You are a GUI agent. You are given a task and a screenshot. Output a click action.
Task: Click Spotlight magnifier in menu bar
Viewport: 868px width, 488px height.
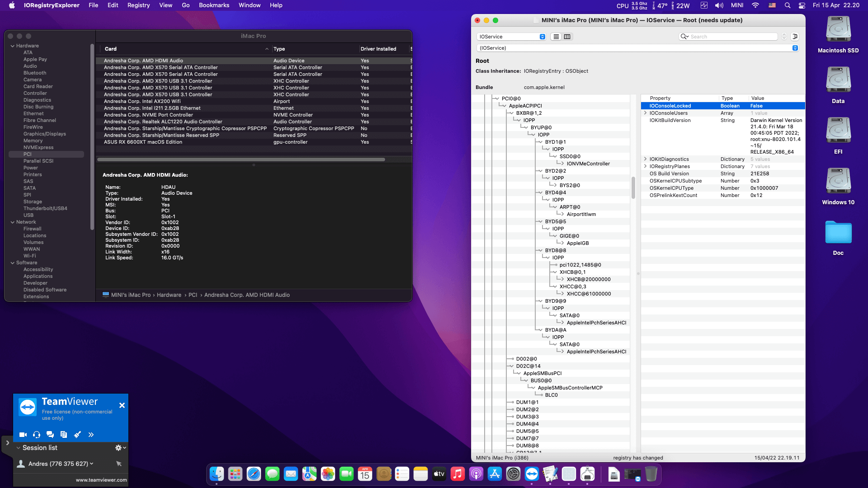788,5
